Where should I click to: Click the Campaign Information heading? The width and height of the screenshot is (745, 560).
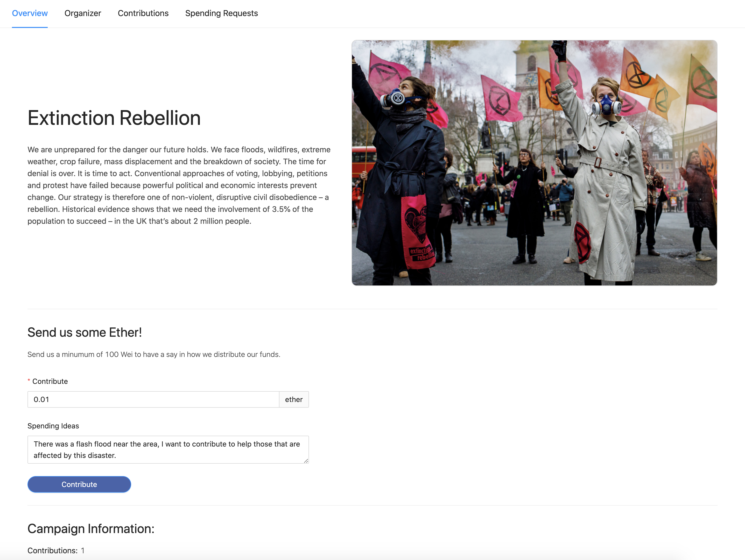[91, 529]
